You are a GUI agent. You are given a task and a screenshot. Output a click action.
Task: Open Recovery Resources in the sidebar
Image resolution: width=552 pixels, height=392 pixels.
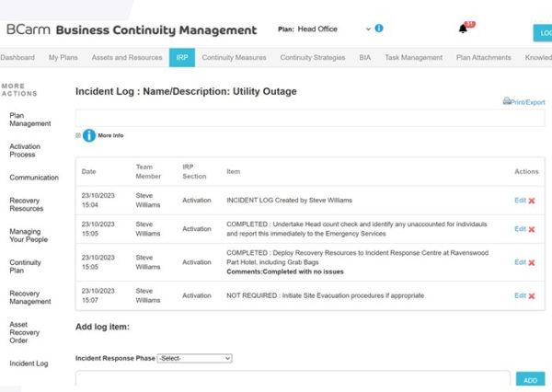click(x=27, y=204)
